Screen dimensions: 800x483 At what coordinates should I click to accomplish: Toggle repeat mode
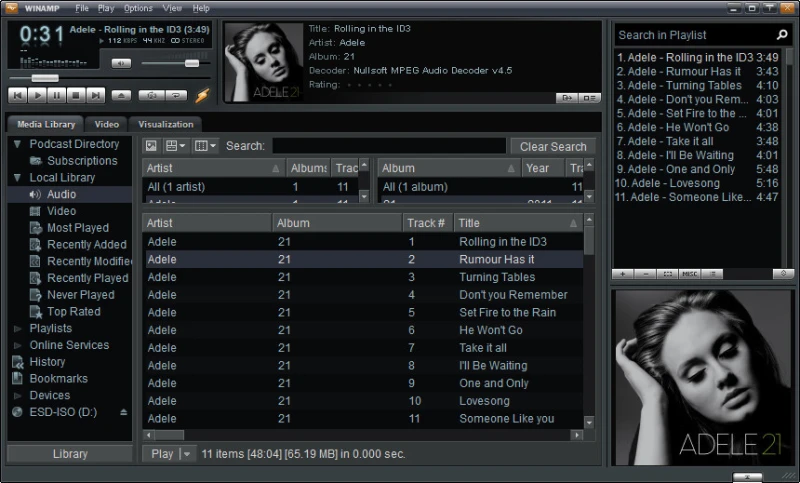coord(176,95)
